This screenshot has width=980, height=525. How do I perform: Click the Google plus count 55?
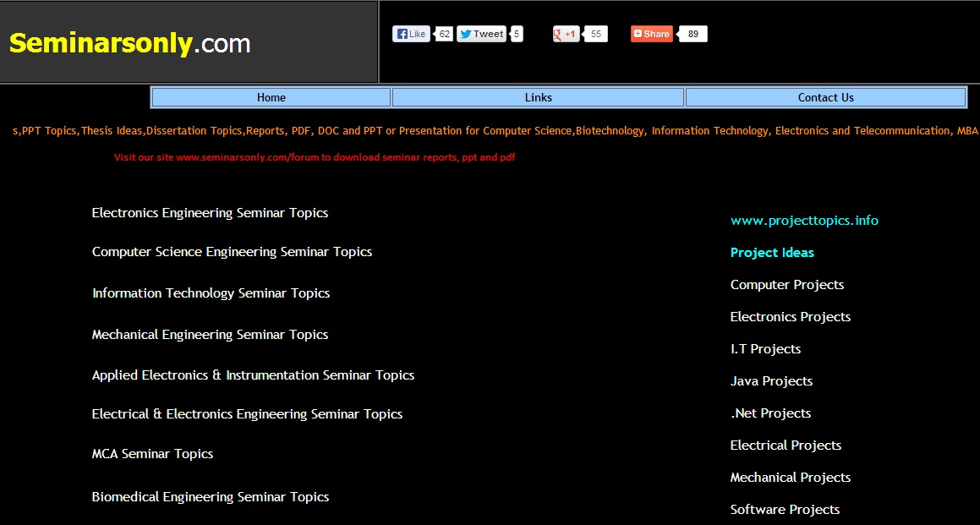596,34
